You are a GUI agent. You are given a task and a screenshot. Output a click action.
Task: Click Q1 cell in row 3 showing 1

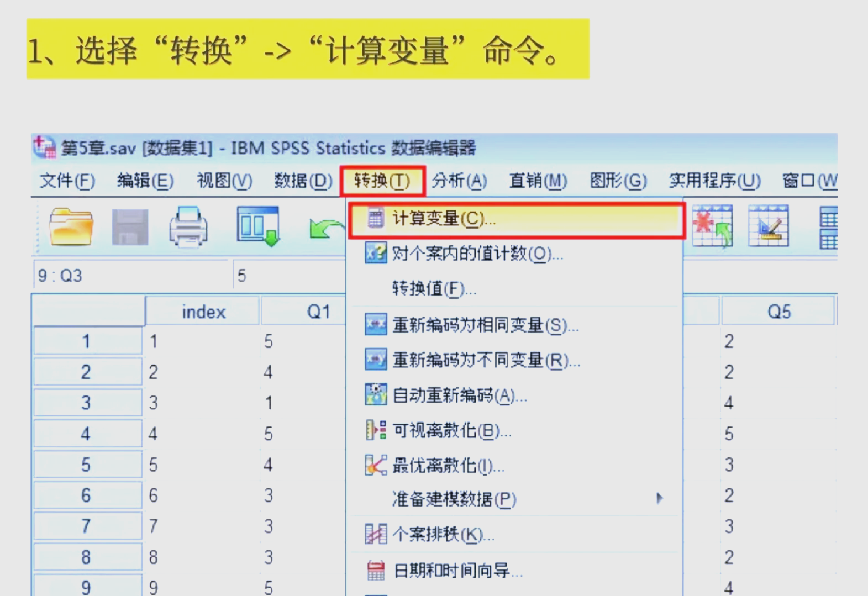(303, 403)
